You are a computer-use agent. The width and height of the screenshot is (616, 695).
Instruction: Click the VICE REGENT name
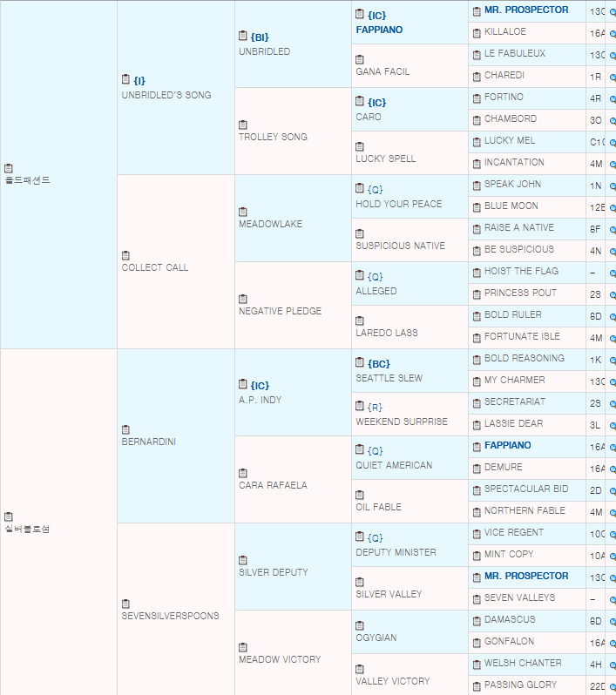[x=513, y=532]
